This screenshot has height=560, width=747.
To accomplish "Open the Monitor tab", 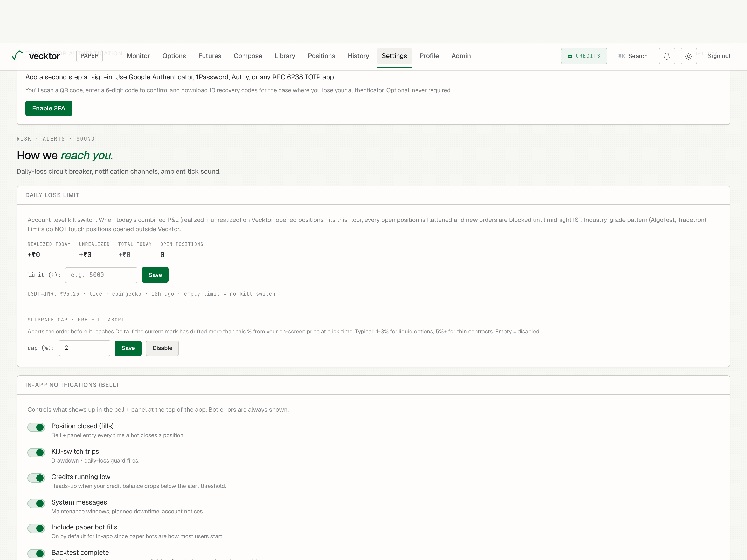I will coord(138,56).
